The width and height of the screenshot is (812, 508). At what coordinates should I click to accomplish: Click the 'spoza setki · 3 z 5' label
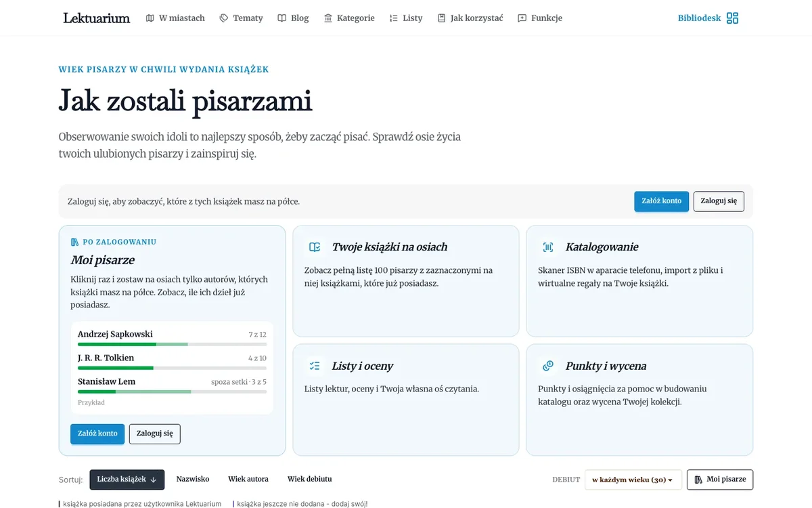pos(239,382)
